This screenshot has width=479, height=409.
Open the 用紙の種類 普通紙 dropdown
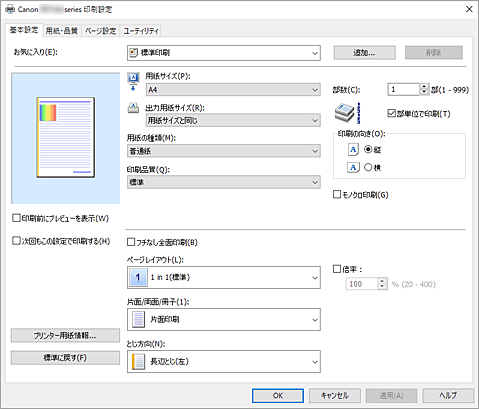pyautogui.click(x=224, y=151)
